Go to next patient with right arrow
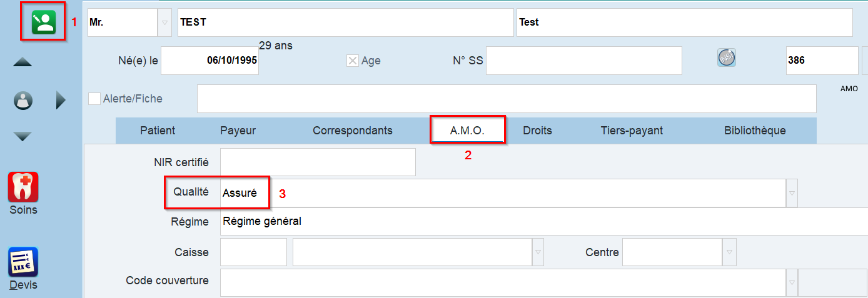The image size is (868, 298). [x=61, y=100]
